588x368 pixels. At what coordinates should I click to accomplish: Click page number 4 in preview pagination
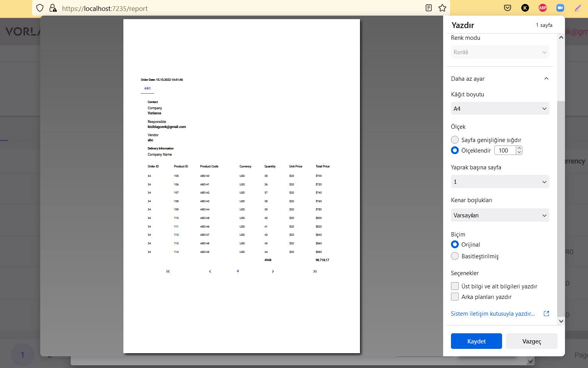click(x=238, y=271)
